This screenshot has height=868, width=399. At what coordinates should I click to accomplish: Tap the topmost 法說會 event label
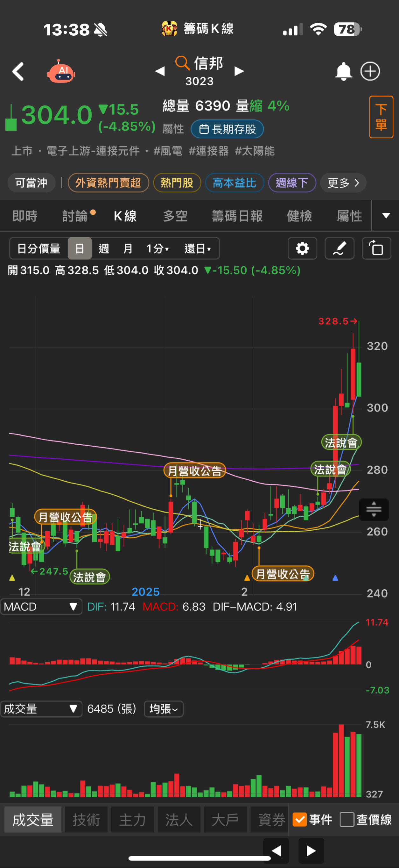(x=341, y=442)
